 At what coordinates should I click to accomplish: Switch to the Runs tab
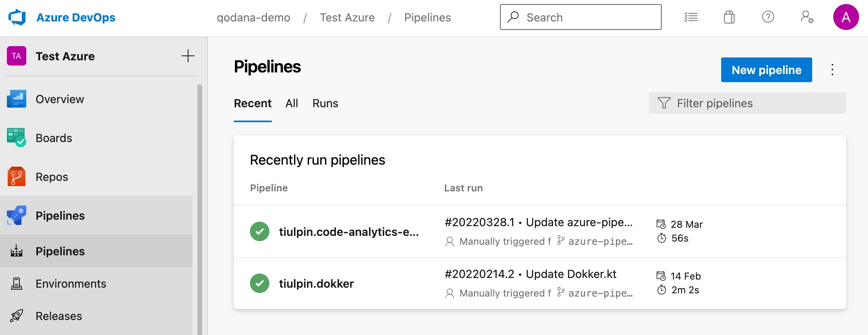point(325,104)
